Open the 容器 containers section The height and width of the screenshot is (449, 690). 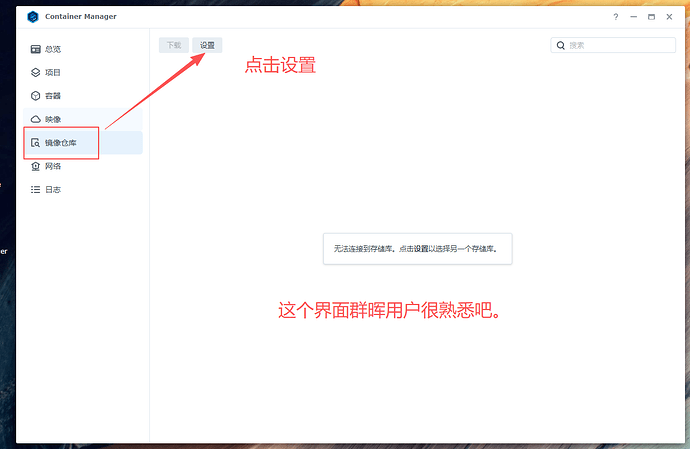[83, 96]
